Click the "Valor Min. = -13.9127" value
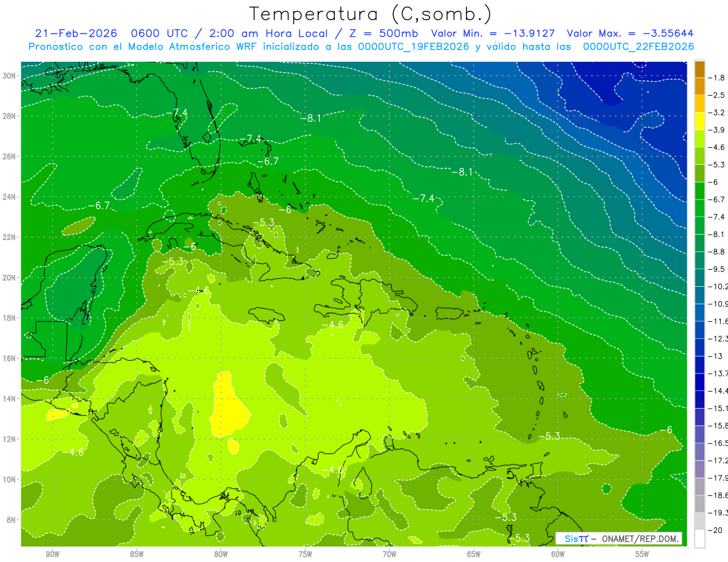This screenshot has height=562, width=728. click(x=493, y=33)
